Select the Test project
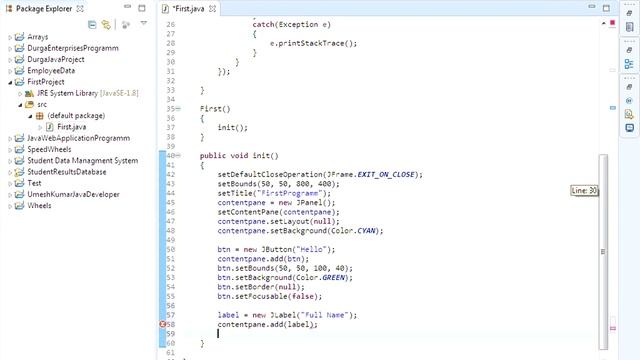This screenshot has width=640, height=360. click(34, 183)
